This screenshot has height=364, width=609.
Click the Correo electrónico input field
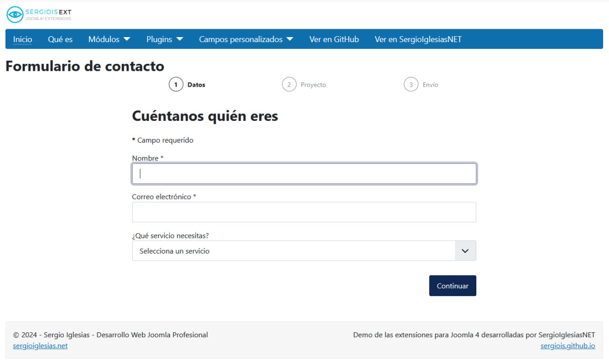click(x=304, y=212)
